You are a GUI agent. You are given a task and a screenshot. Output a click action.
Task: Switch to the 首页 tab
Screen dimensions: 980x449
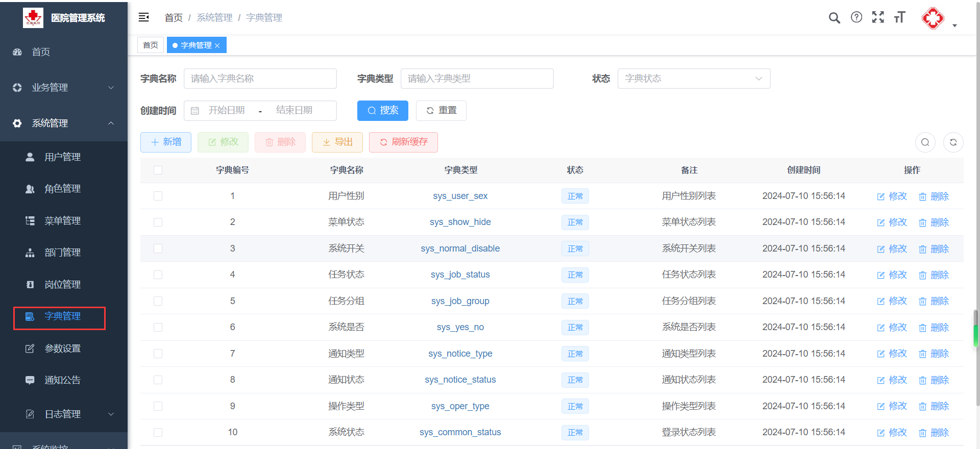click(x=151, y=45)
